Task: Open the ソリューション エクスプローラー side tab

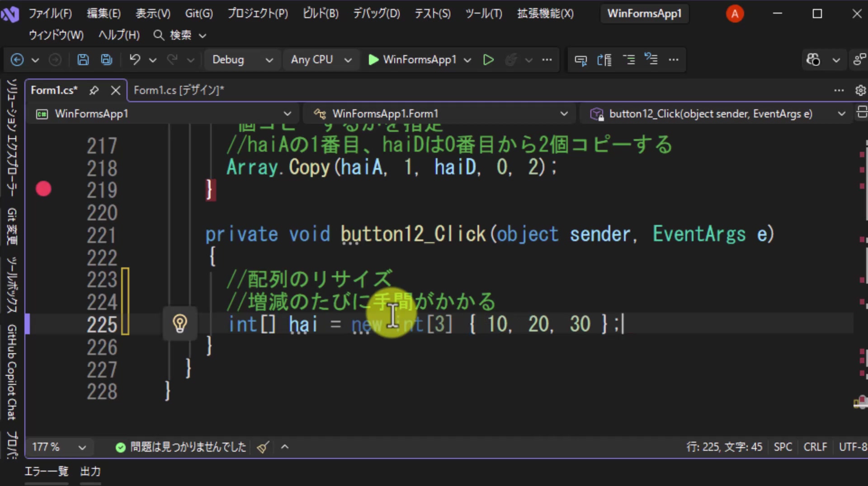Action: click(x=12, y=138)
